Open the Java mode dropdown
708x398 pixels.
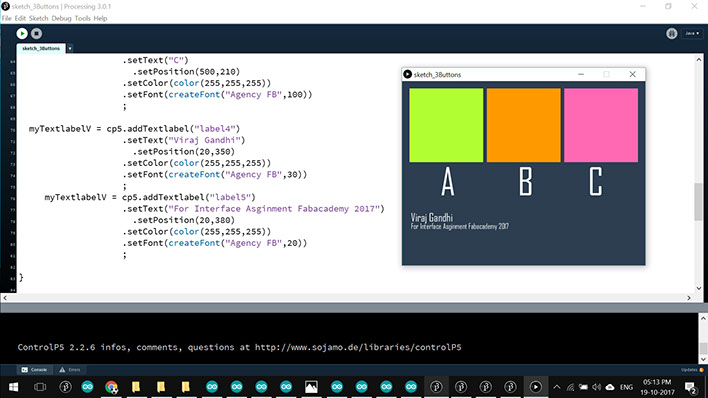[x=692, y=33]
